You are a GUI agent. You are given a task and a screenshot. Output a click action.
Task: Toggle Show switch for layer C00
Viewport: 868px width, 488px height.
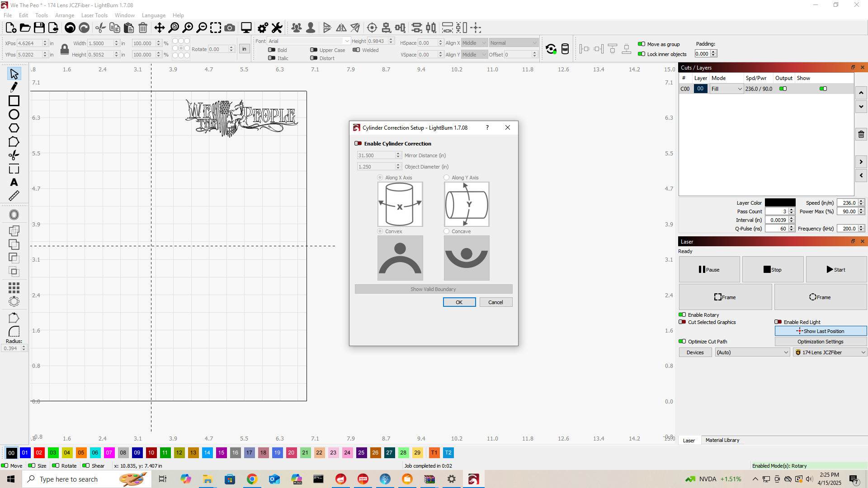[823, 89]
